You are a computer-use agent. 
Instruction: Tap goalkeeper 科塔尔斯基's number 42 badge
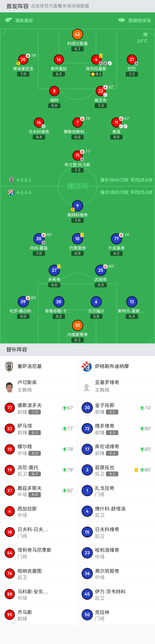(x=77, y=35)
